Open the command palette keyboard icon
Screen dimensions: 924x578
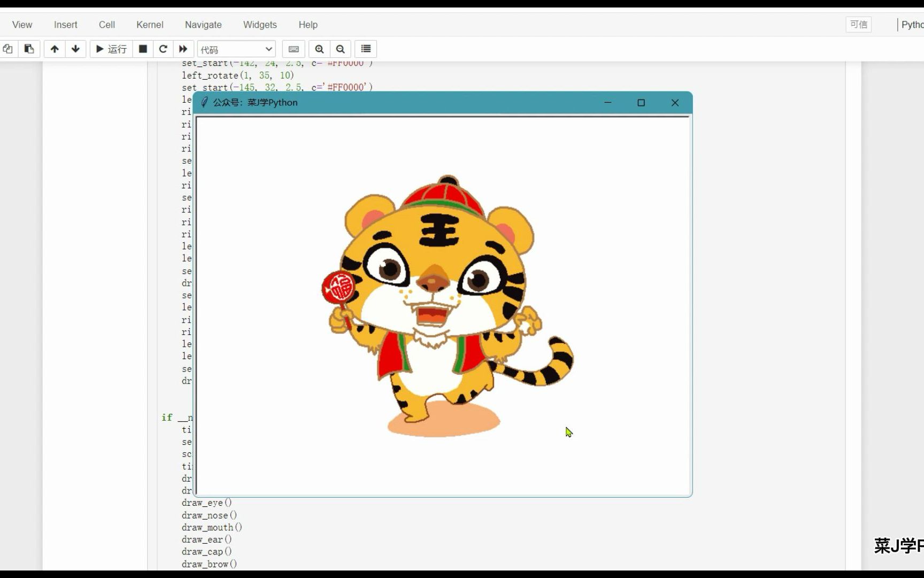[x=294, y=49]
